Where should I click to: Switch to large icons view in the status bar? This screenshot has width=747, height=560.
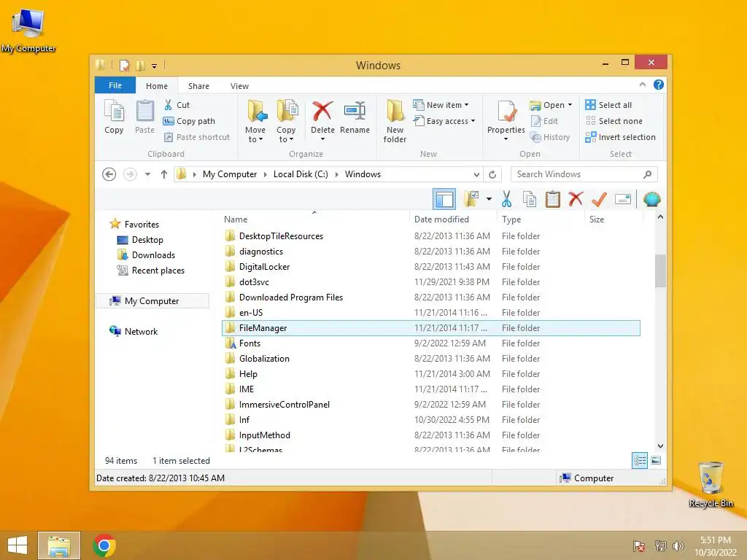[x=656, y=461]
